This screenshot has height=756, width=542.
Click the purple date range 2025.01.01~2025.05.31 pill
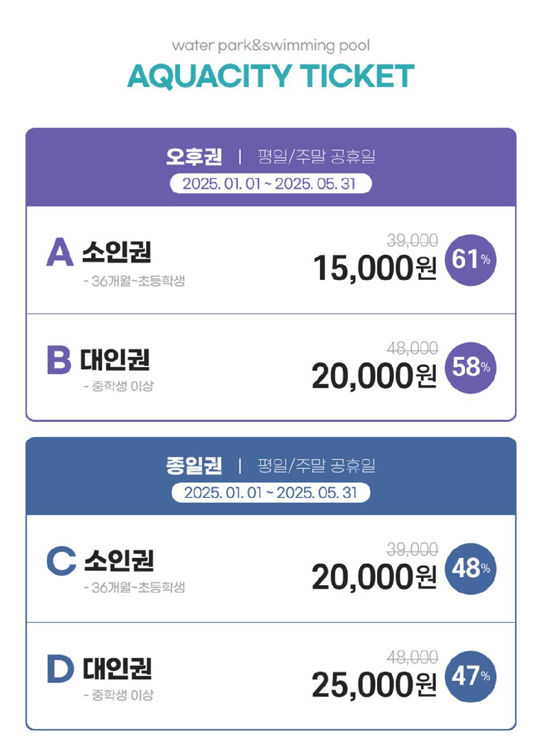(x=271, y=184)
